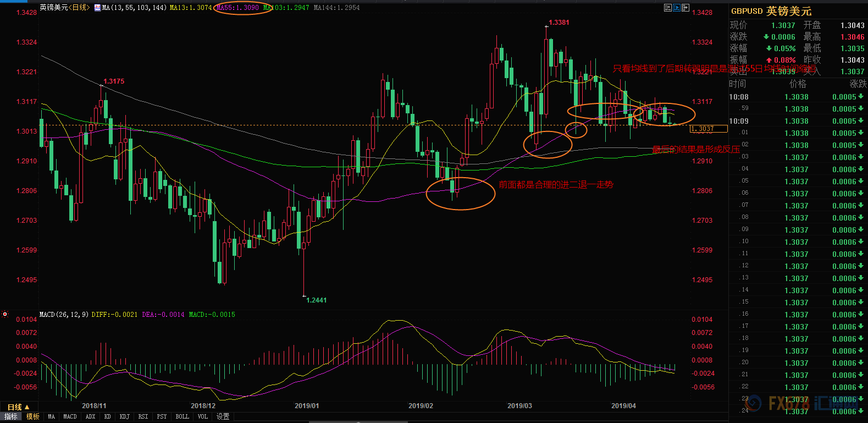
Task: Click the 振幅 value 0.08%
Action: tap(784, 60)
